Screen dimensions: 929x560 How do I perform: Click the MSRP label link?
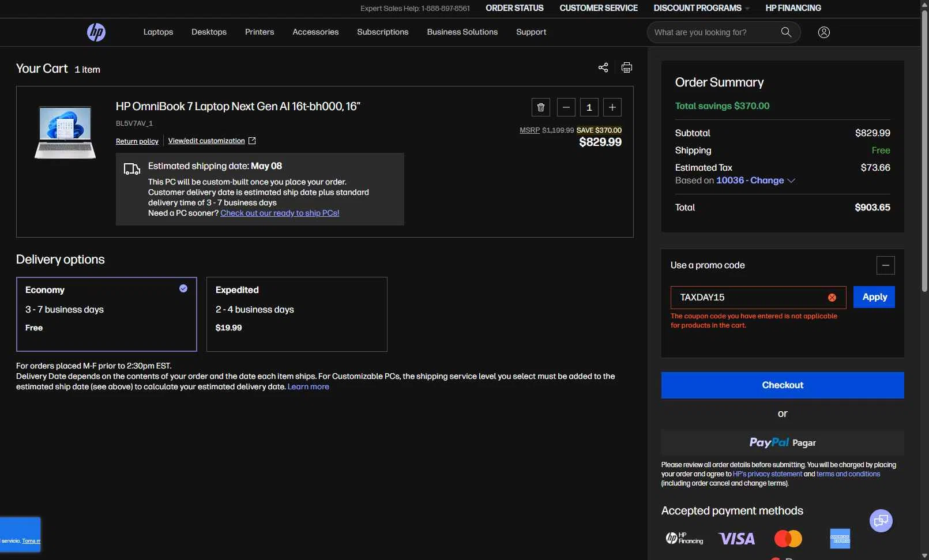[529, 130]
